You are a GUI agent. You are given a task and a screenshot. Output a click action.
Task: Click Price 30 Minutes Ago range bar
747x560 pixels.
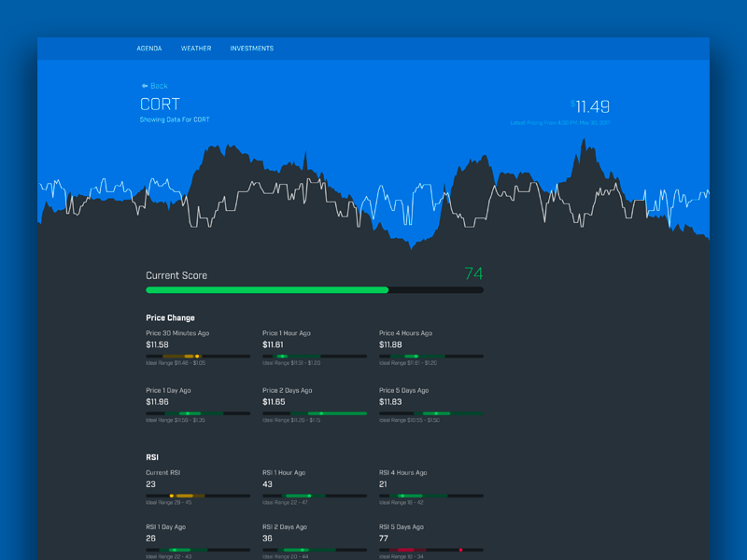click(x=198, y=357)
